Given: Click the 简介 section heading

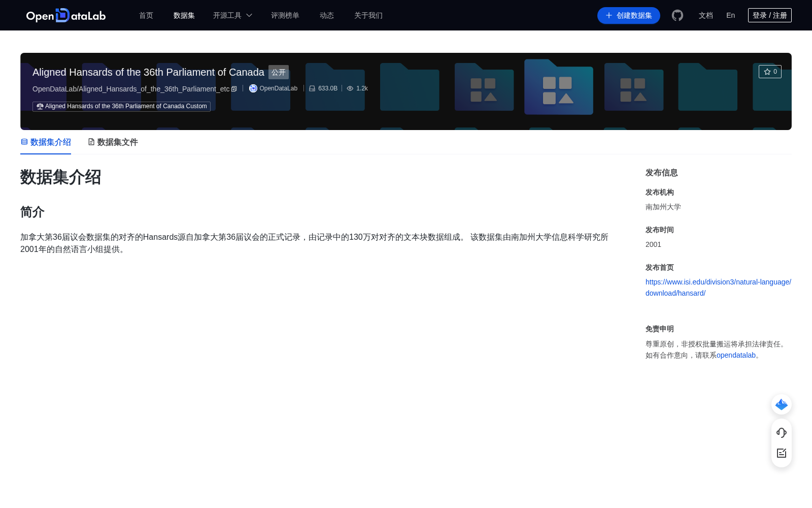Looking at the screenshot, I should pyautogui.click(x=32, y=212).
